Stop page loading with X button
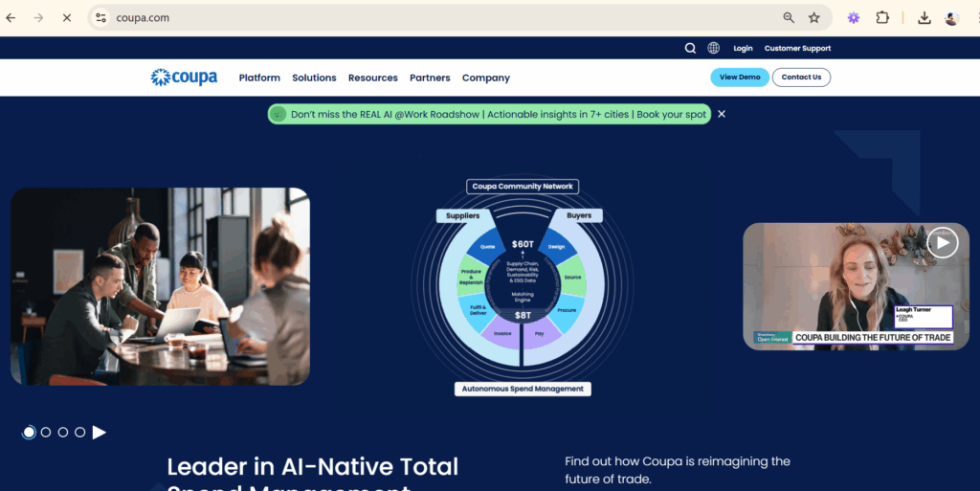This screenshot has height=491, width=980. (x=67, y=18)
